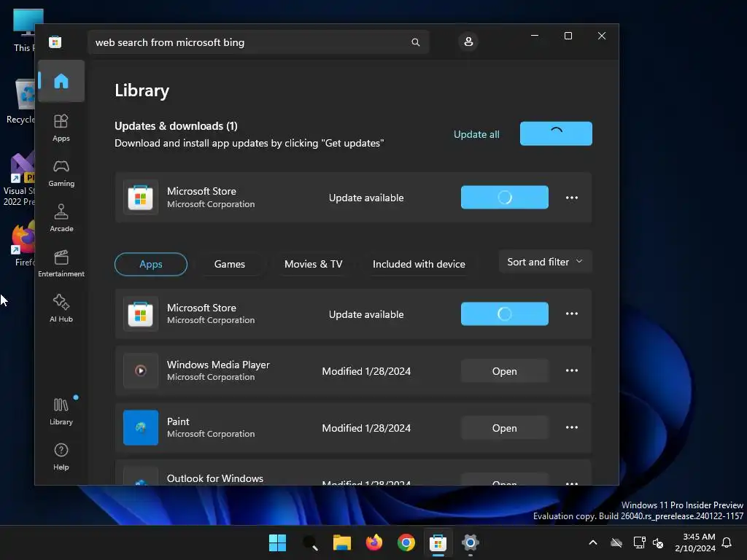Click the muted volume tray icon
Viewport: 747px width, 560px height.
(658, 542)
